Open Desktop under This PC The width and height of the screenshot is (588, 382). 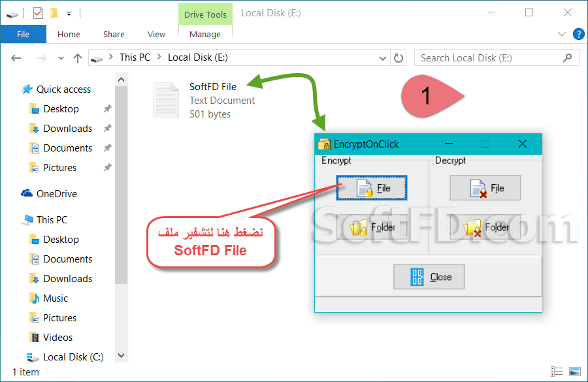point(61,240)
